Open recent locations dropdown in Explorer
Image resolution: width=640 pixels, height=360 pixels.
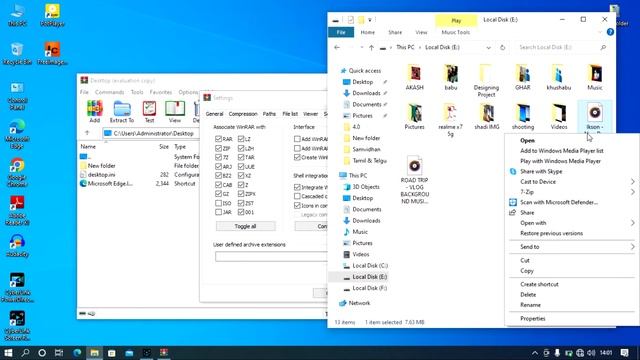[x=362, y=47]
